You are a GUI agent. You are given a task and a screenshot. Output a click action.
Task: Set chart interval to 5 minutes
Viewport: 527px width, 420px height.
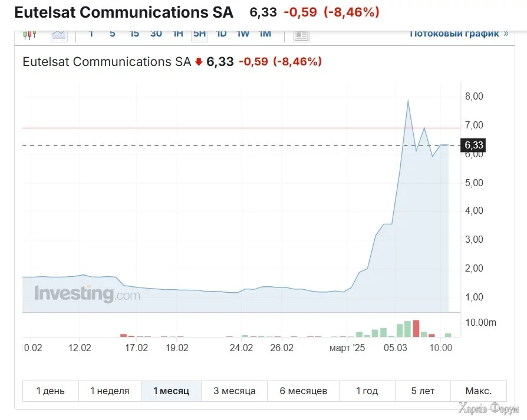(112, 34)
